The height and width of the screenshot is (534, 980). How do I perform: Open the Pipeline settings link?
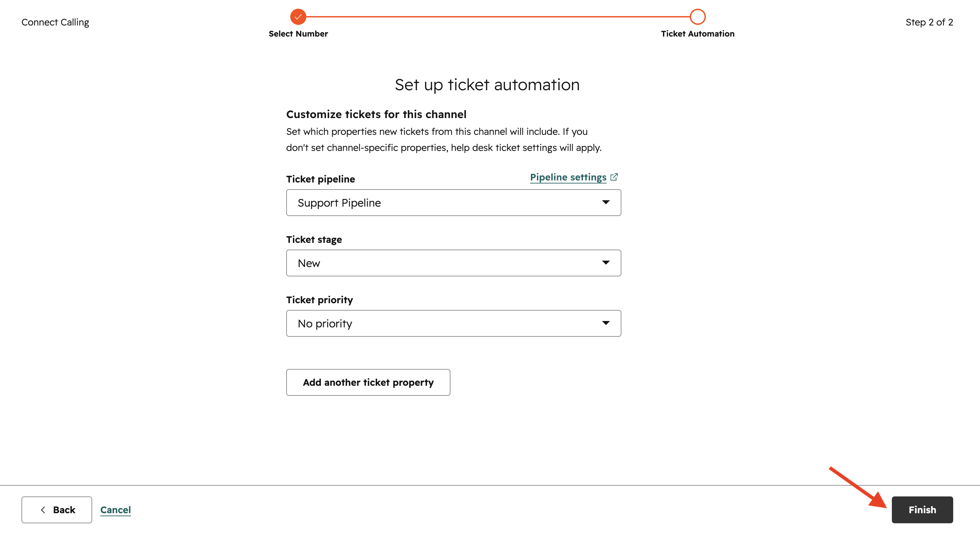pyautogui.click(x=568, y=177)
